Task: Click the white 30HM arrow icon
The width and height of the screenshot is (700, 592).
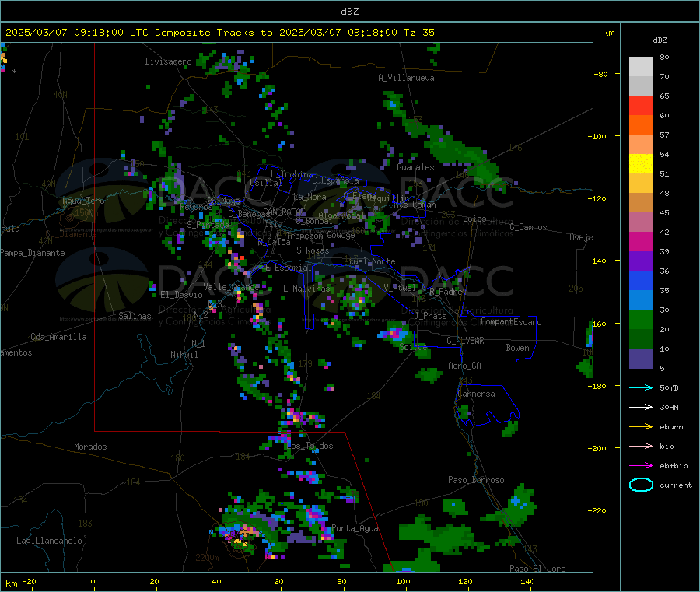Action: click(641, 407)
